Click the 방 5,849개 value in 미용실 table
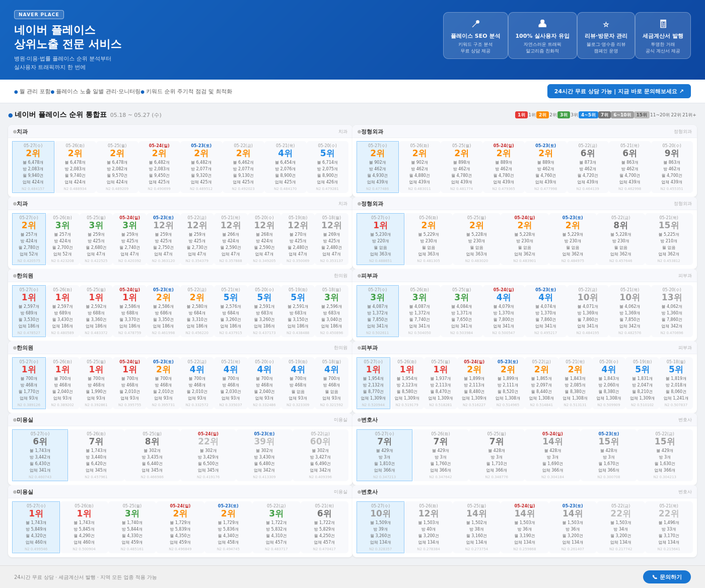Viewport: 705px width, 588px height. (36, 530)
